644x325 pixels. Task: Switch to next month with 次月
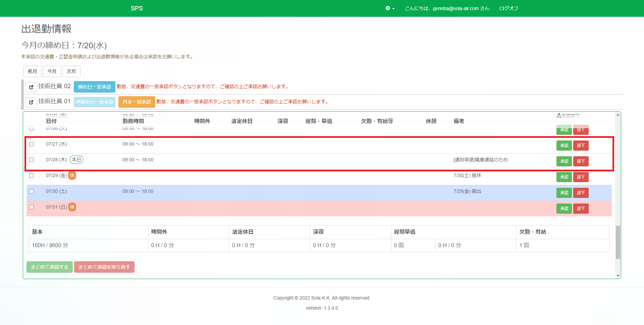click(71, 71)
